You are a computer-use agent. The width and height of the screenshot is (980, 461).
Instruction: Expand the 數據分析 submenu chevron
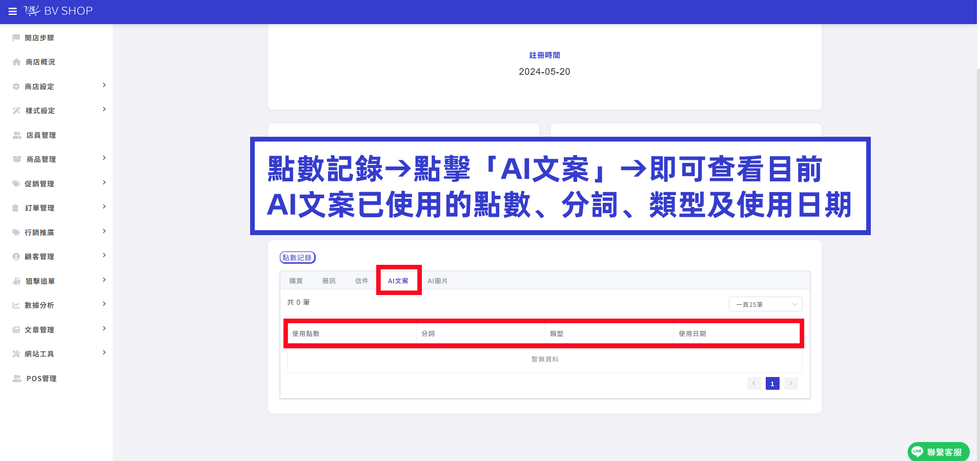[x=104, y=304]
